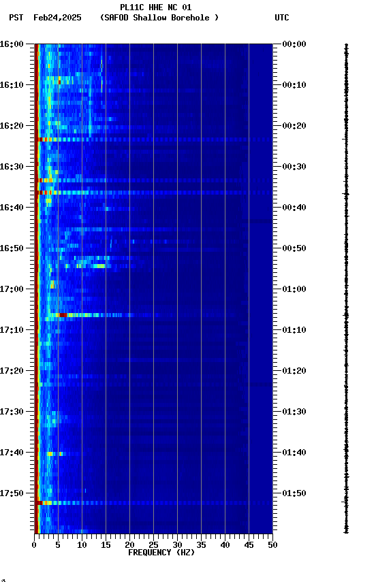Click the 45 Hz frequency tick label
Viewport: 376px width, 588px height.
click(x=249, y=545)
